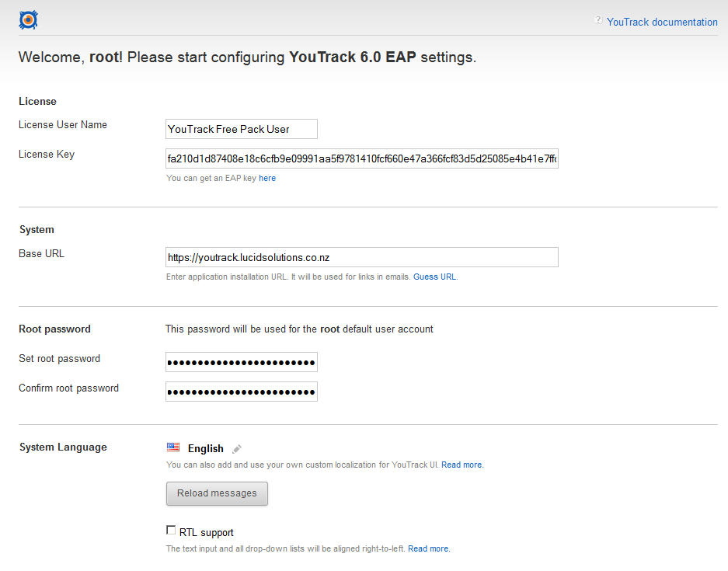Focus the License Key input field

coord(362,158)
